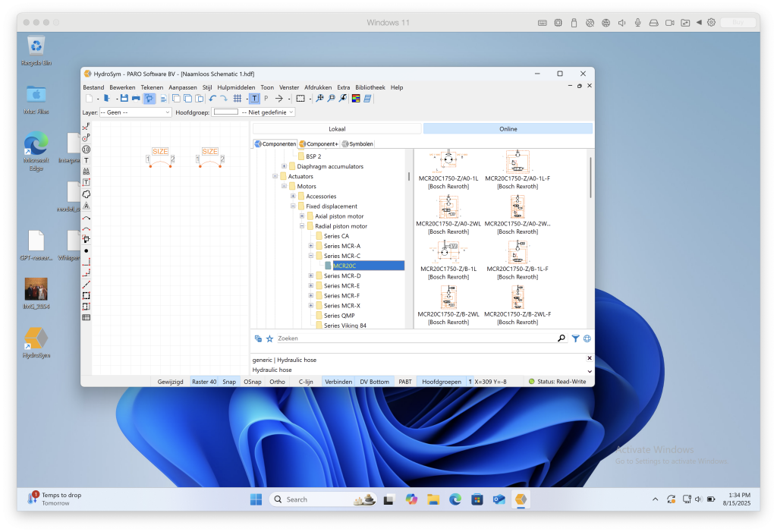Open the Bibliotheek menu
Image resolution: width=777 pixels, height=532 pixels.
pos(370,87)
